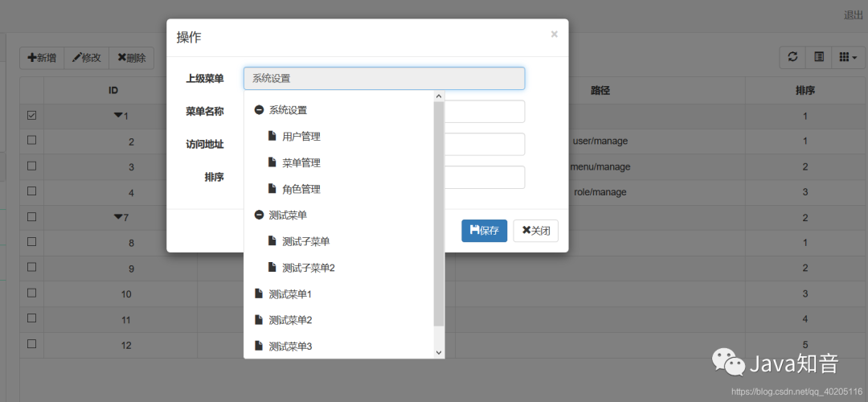The height and width of the screenshot is (402, 868).
Task: Click the 退出 logout link
Action: (x=853, y=15)
